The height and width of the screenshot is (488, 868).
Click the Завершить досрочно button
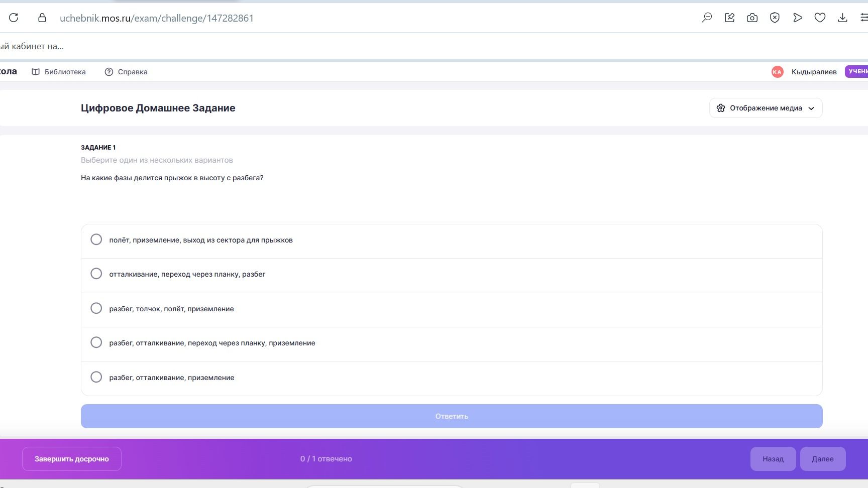point(72,459)
